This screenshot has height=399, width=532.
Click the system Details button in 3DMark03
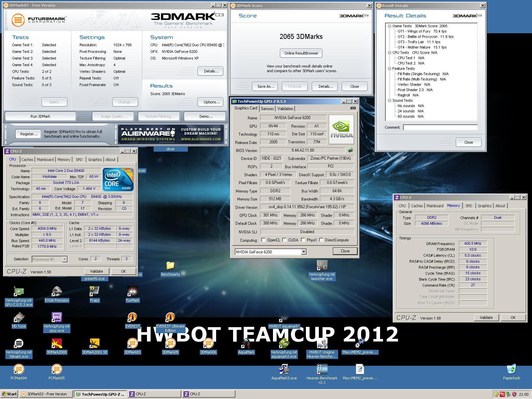click(211, 71)
